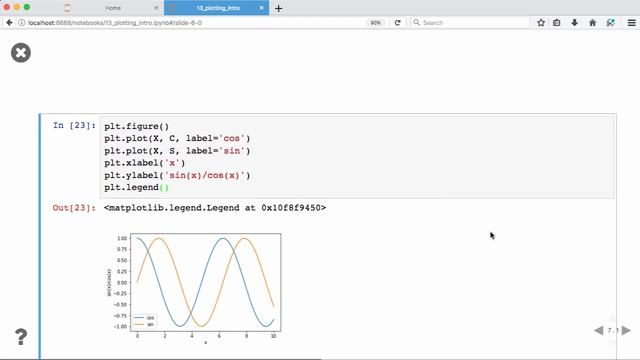Focus the browser Search field
This screenshot has width=640, height=360.
click(x=469, y=23)
